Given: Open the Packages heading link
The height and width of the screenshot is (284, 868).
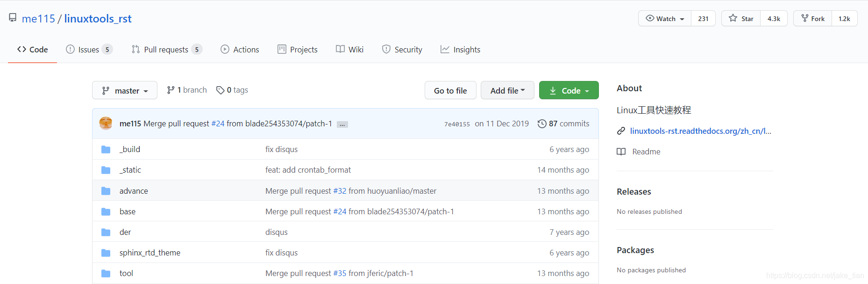Looking at the screenshot, I should 635,250.
